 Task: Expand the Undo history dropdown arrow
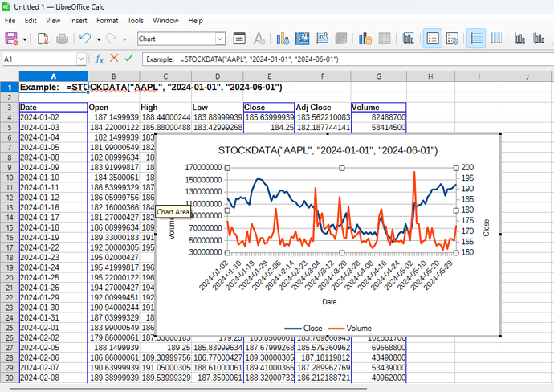click(x=99, y=39)
